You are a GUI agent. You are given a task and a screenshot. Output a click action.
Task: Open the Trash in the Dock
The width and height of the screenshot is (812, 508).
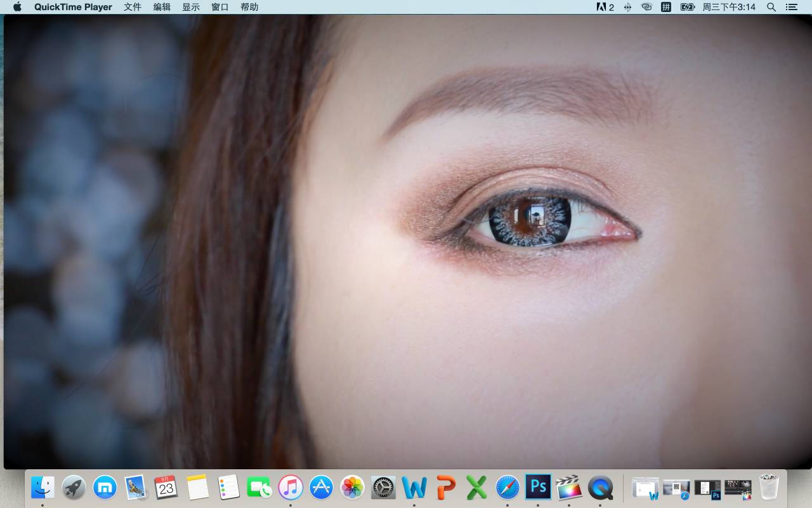(x=769, y=488)
